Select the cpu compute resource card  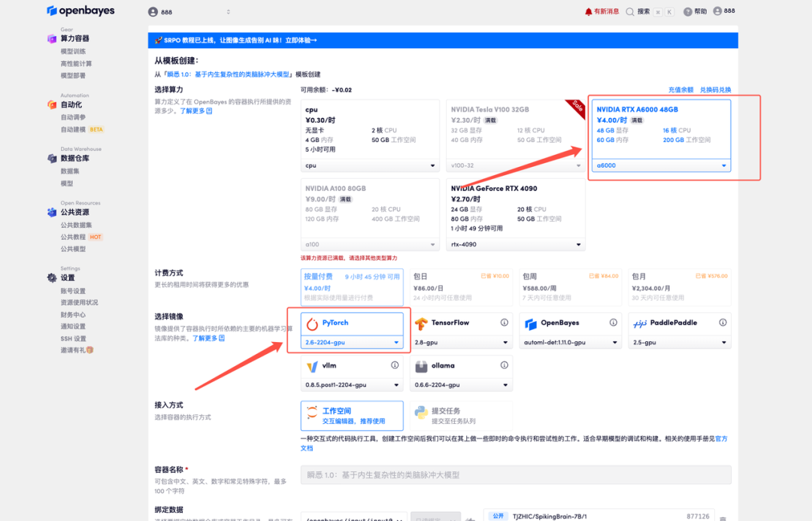click(369, 128)
